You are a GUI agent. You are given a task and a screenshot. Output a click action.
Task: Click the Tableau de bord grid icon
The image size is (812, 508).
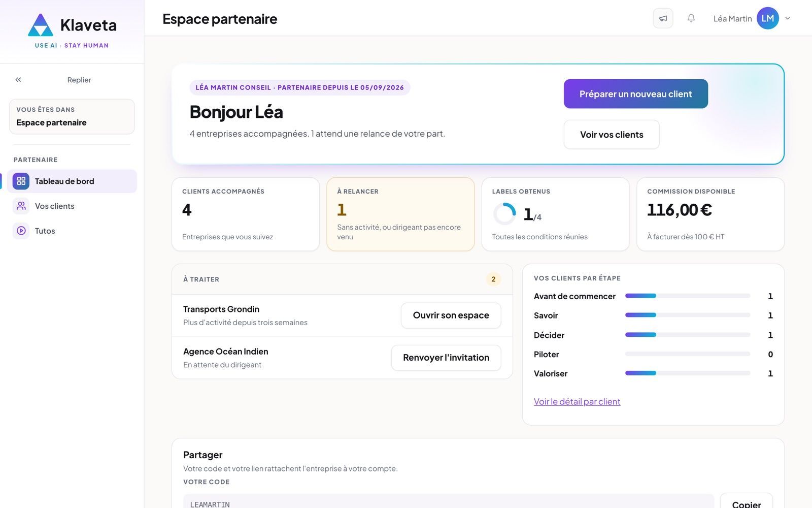pos(21,181)
